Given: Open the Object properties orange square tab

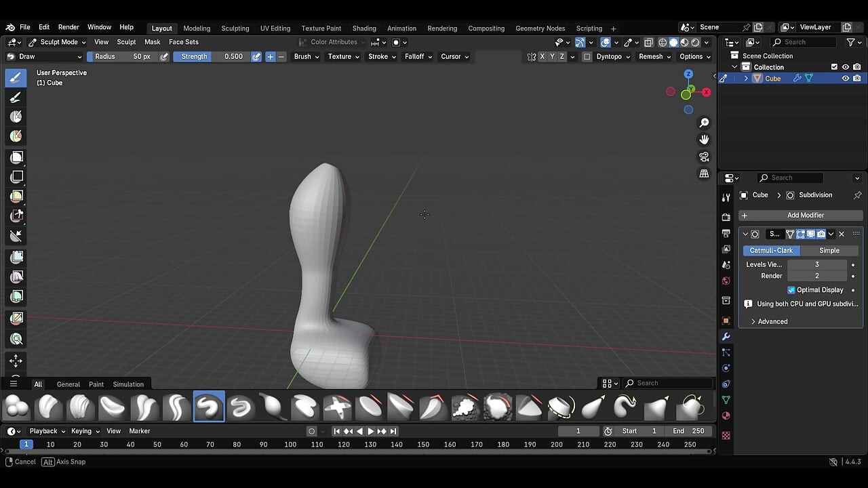Looking at the screenshot, I should pos(726,321).
